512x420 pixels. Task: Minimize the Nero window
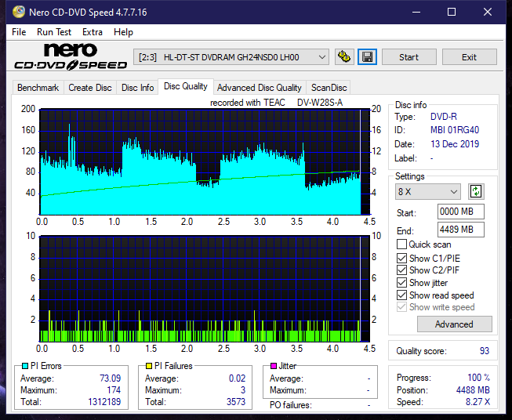pyautogui.click(x=416, y=12)
